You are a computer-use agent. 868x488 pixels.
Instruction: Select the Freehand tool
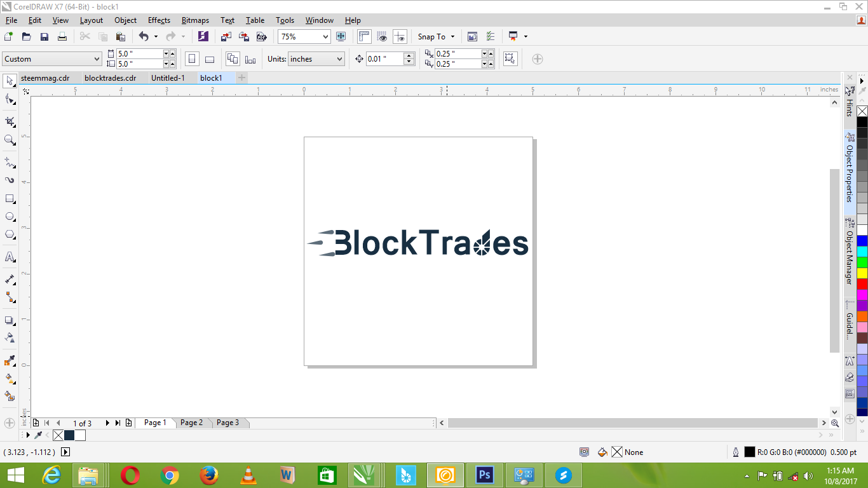coord(10,162)
